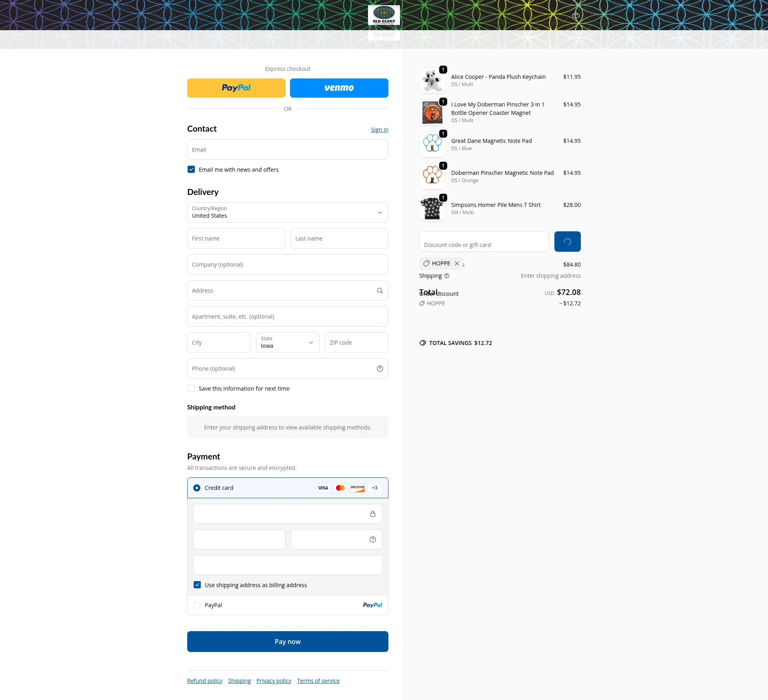Click the Visa icon in the Credit card row
Viewport: 768px width, 700px height.
tap(323, 487)
